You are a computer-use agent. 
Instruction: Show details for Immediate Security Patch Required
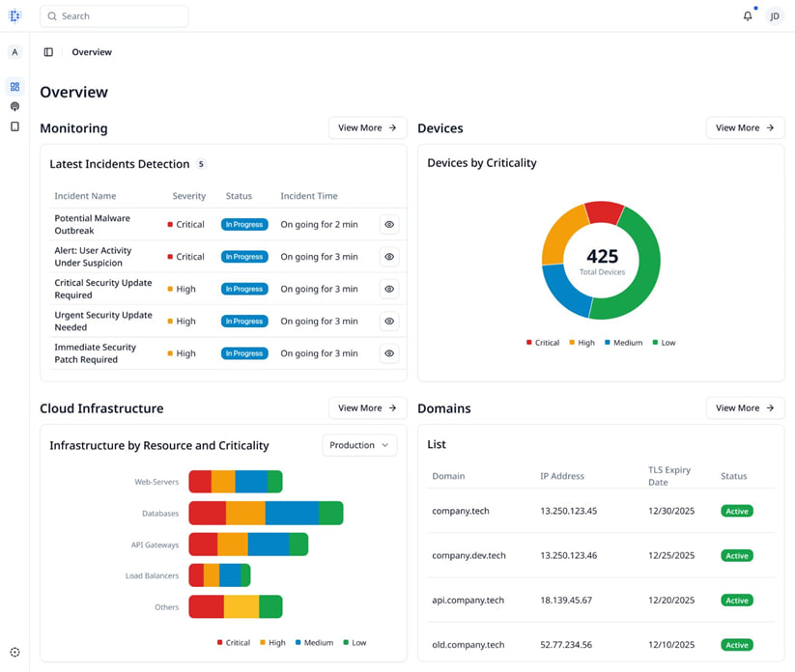389,353
